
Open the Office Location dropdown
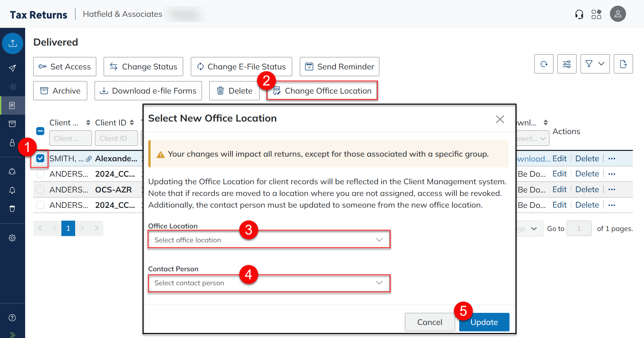tap(269, 240)
